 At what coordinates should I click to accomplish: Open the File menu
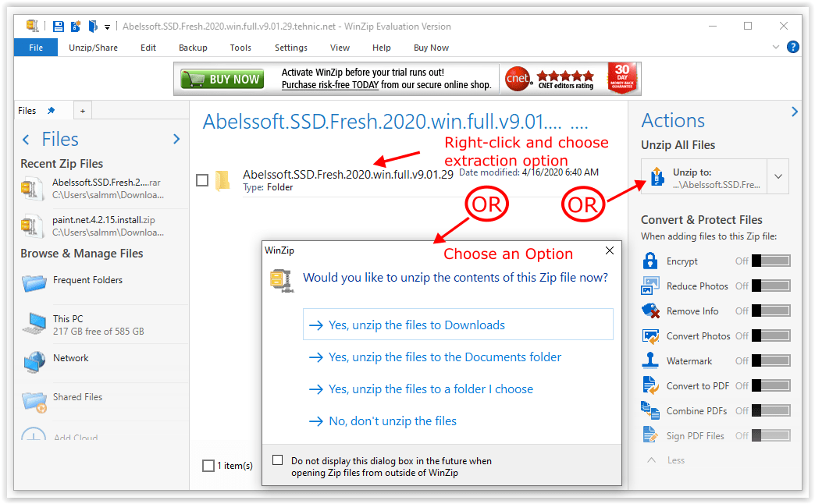click(x=36, y=48)
